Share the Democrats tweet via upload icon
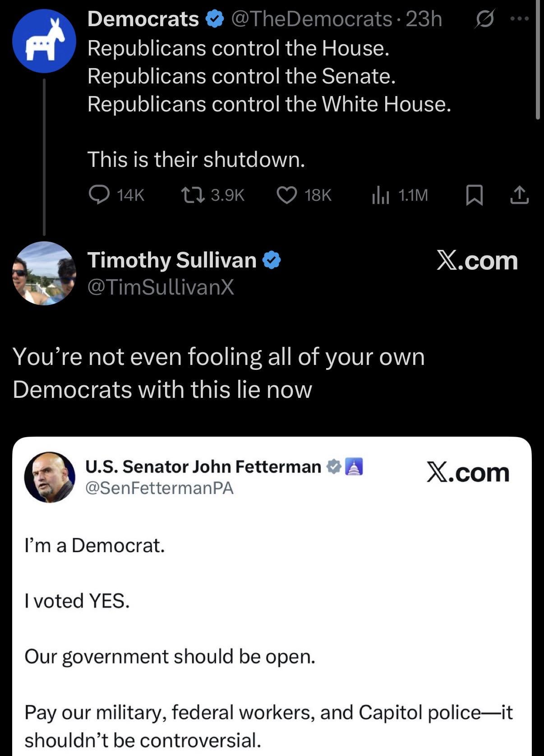Screen dimensions: 544x756 click(519, 195)
